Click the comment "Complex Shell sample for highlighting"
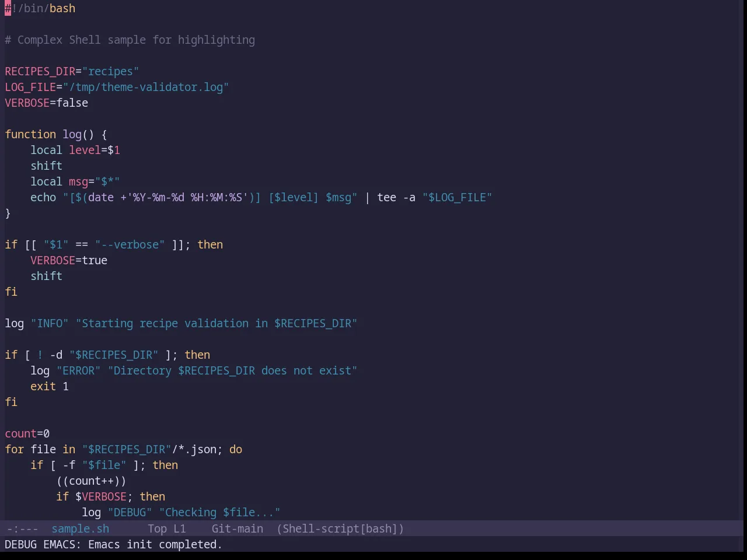 click(x=136, y=40)
